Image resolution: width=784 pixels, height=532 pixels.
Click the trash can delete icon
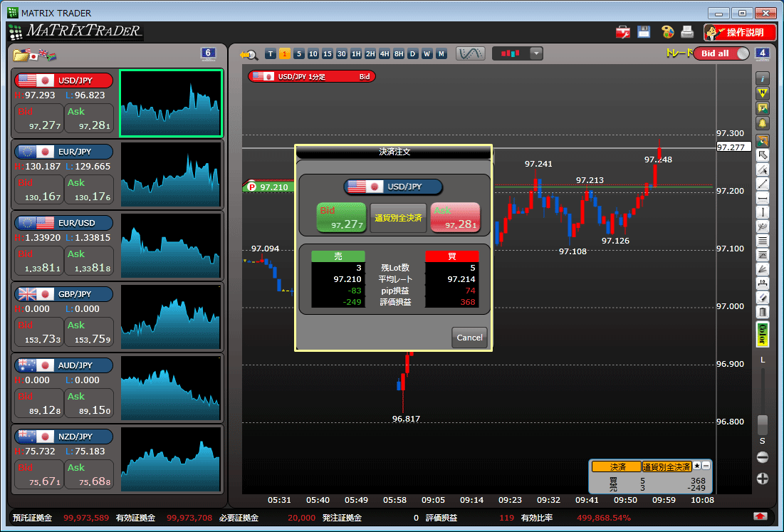pos(763,313)
